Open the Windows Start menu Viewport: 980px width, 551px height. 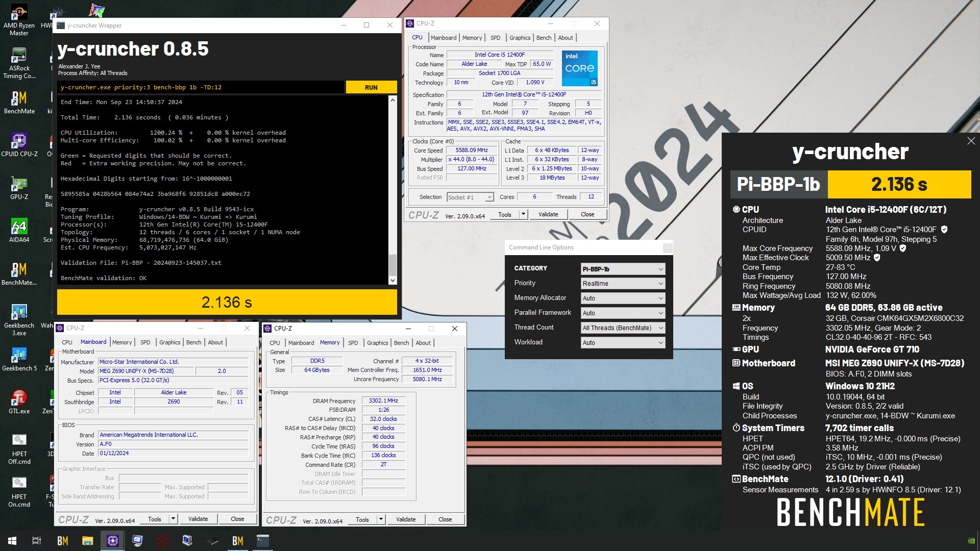click(x=12, y=541)
